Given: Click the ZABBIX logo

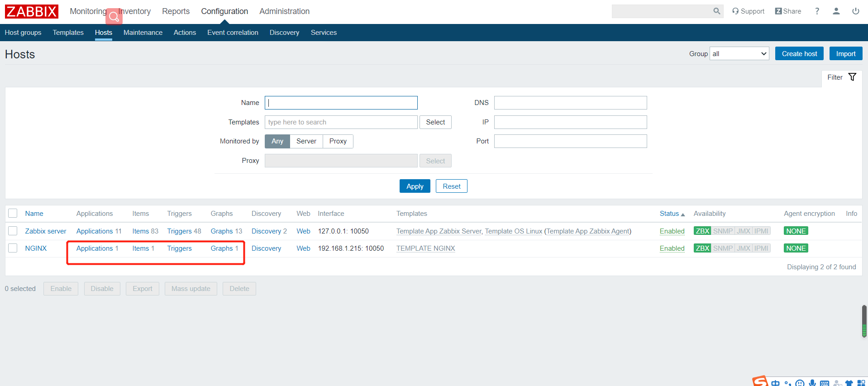Looking at the screenshot, I should (32, 11).
